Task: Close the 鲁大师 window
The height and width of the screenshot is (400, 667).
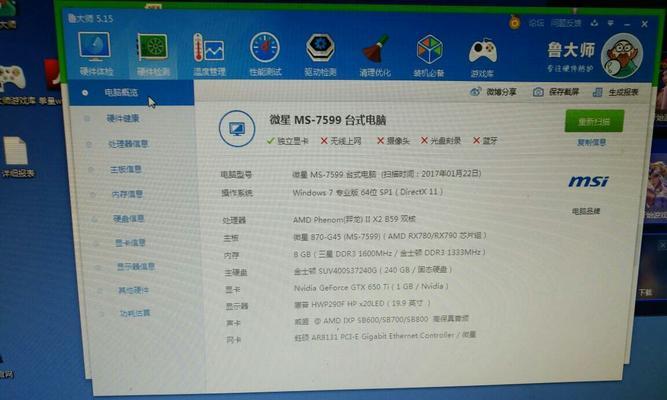Action: (644, 24)
